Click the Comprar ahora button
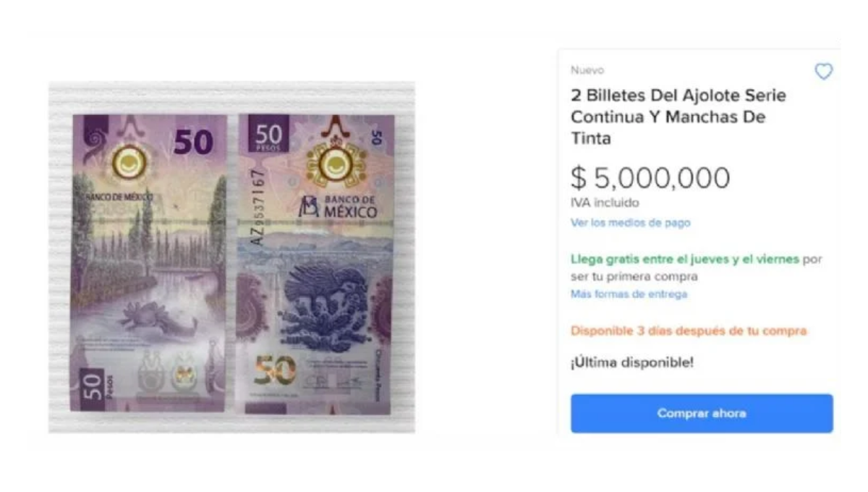This screenshot has width=868, height=492. (702, 413)
